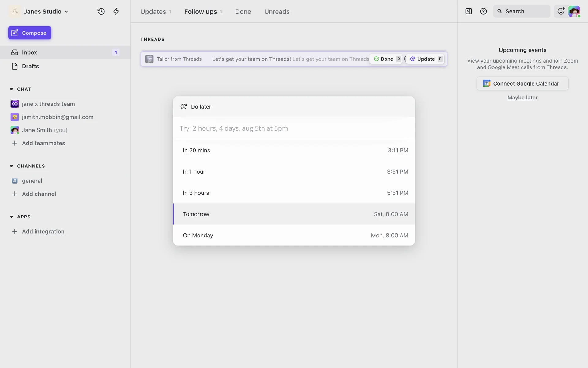This screenshot has width=588, height=368.
Task: Click the Add teammates plus icon
Action: pos(14,143)
